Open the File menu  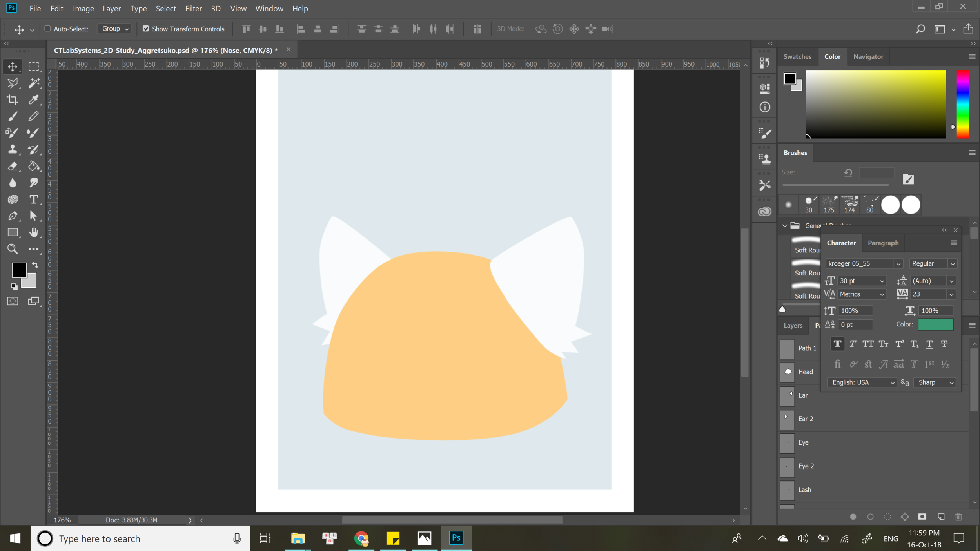[x=35, y=8]
